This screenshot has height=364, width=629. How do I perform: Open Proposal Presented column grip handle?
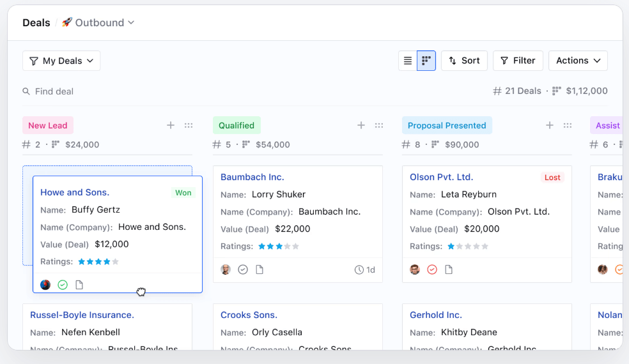tap(568, 125)
